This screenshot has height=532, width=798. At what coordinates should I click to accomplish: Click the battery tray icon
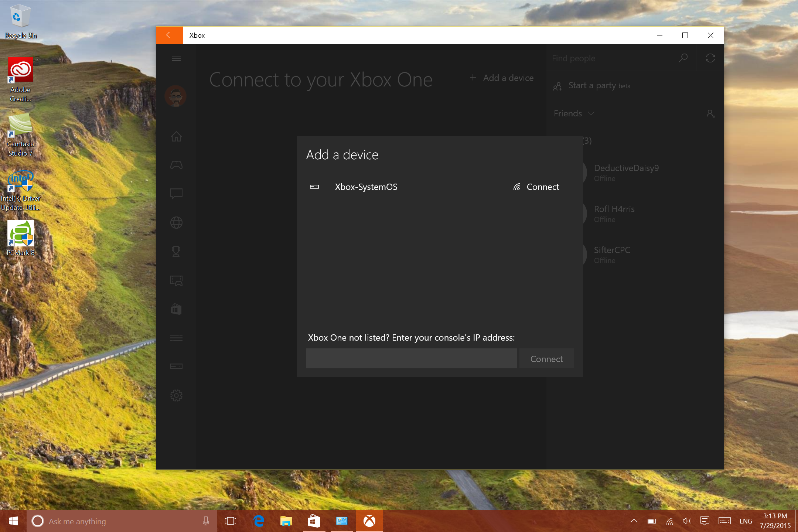tap(651, 521)
